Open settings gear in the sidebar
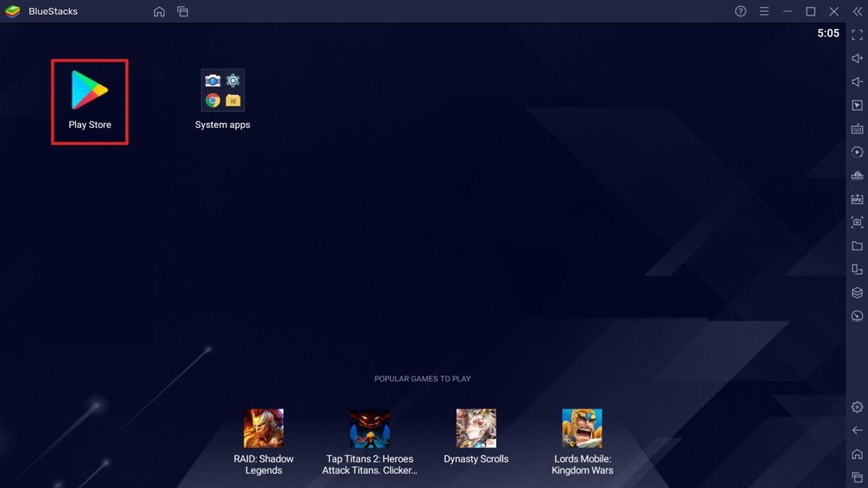Screen dimensions: 868x488 pos(857,407)
